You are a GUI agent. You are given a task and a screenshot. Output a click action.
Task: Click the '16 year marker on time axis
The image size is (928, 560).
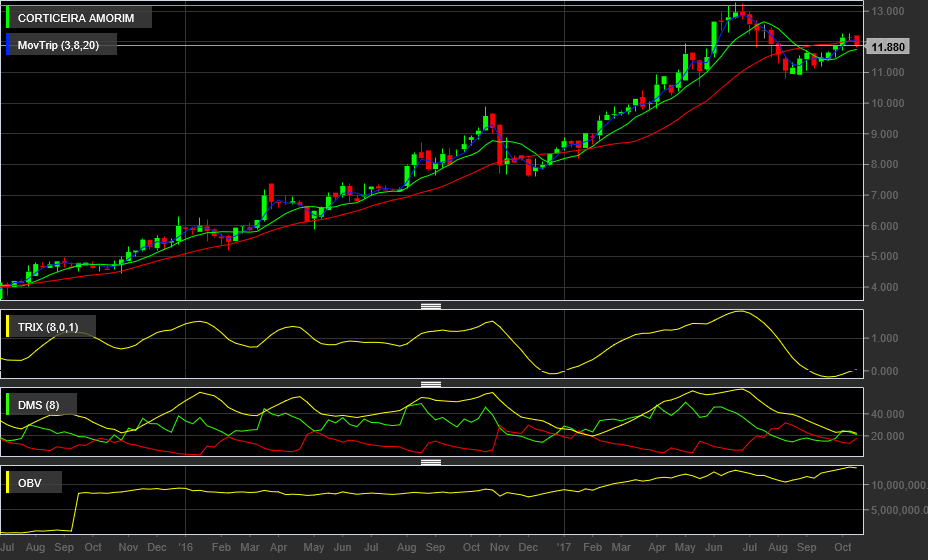(x=185, y=547)
